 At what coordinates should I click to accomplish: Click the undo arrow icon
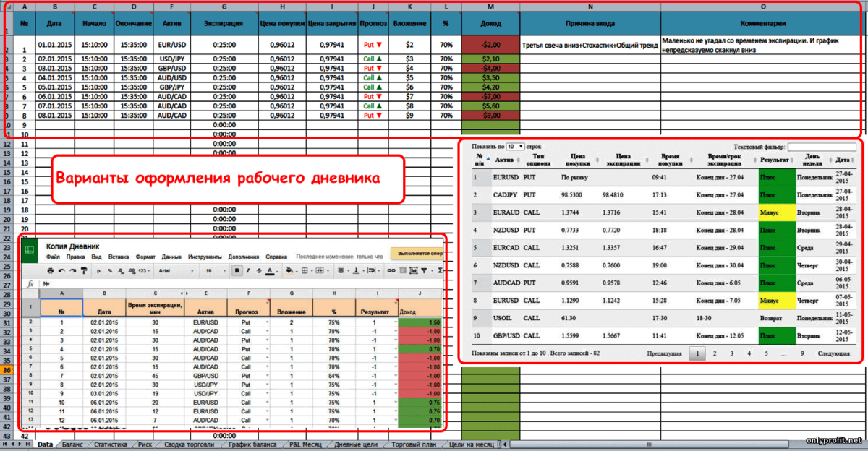click(x=61, y=270)
